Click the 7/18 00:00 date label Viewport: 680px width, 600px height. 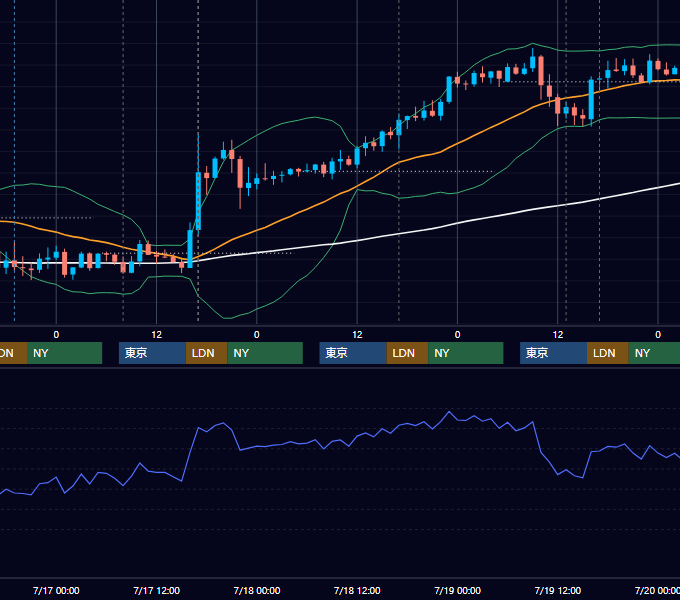pos(257,590)
